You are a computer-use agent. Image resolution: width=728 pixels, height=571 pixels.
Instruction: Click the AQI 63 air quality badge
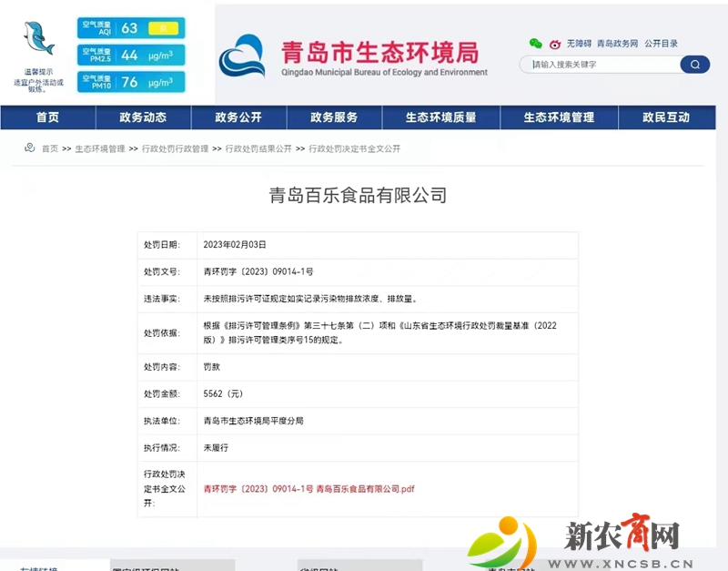[131, 28]
